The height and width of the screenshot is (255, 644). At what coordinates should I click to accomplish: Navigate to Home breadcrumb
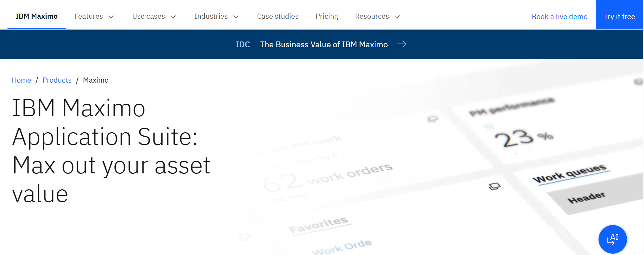pyautogui.click(x=21, y=80)
